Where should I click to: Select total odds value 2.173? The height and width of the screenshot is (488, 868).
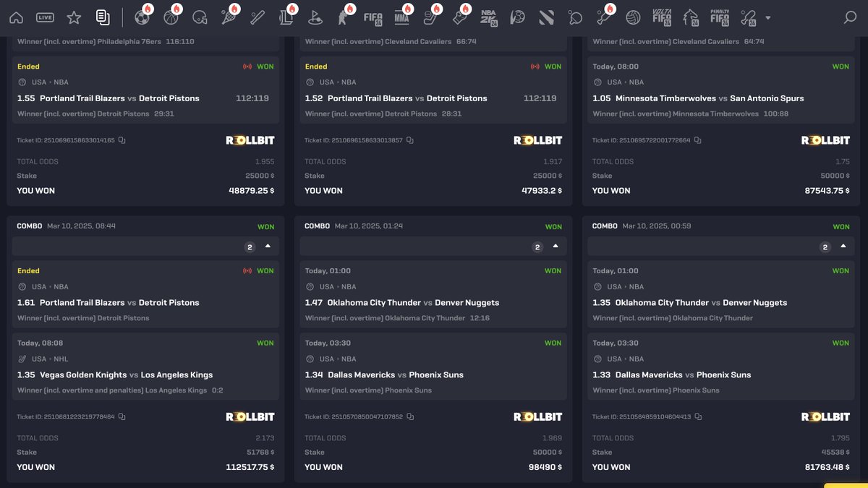click(x=265, y=438)
